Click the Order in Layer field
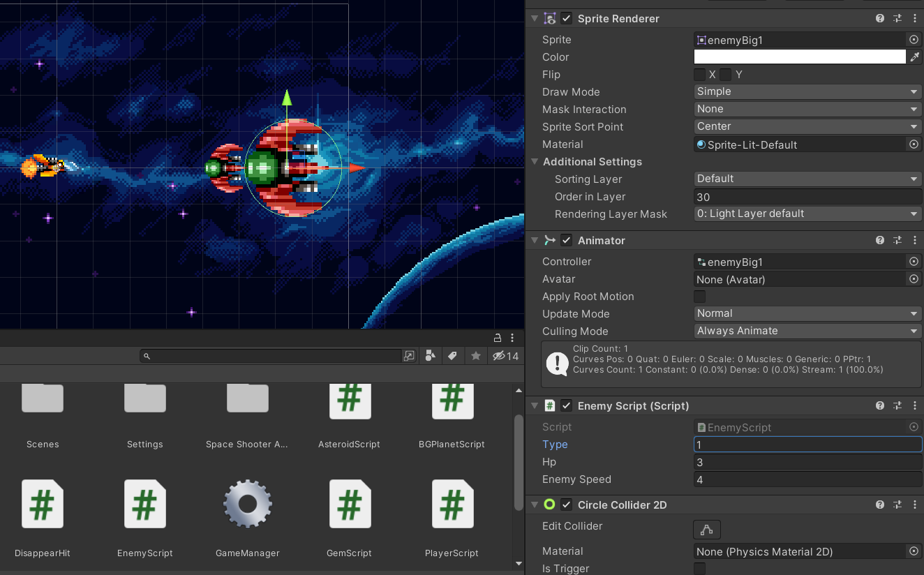The width and height of the screenshot is (924, 575). 808,197
